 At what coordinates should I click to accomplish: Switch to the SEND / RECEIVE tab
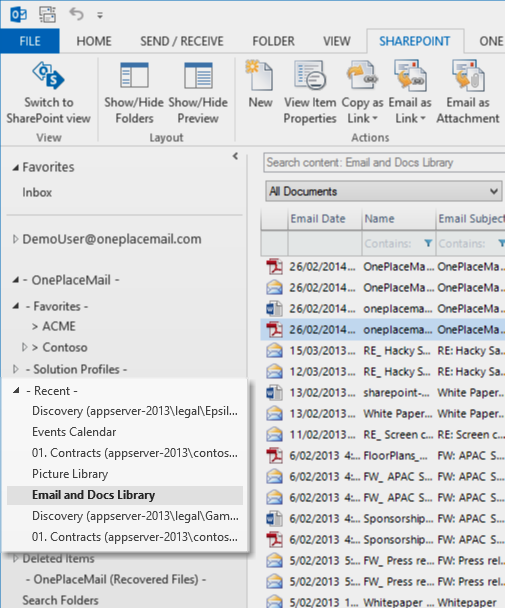[x=182, y=41]
